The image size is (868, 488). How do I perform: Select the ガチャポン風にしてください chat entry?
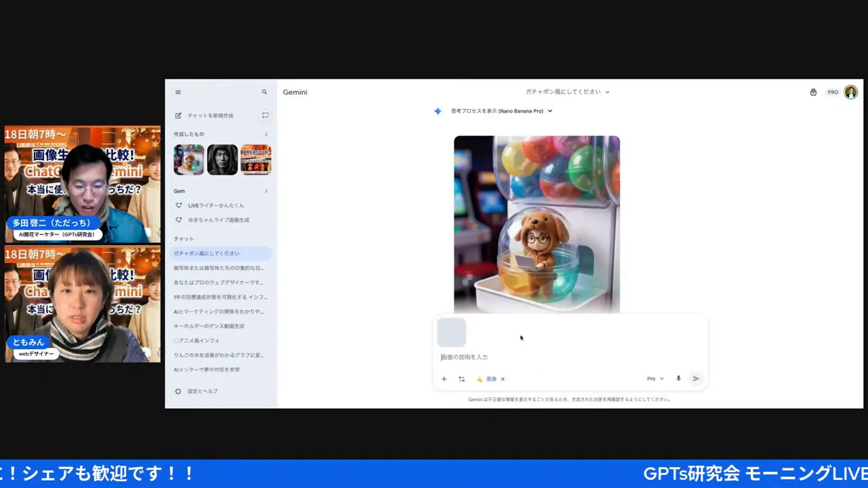point(208,253)
